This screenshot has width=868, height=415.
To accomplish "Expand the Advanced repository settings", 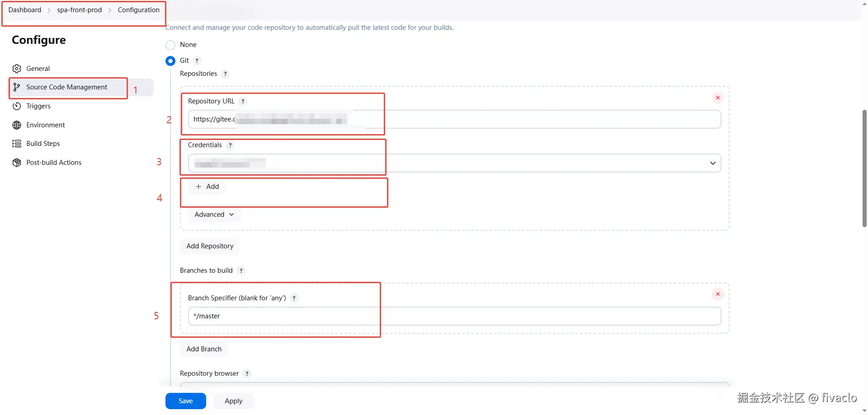I will [x=214, y=214].
